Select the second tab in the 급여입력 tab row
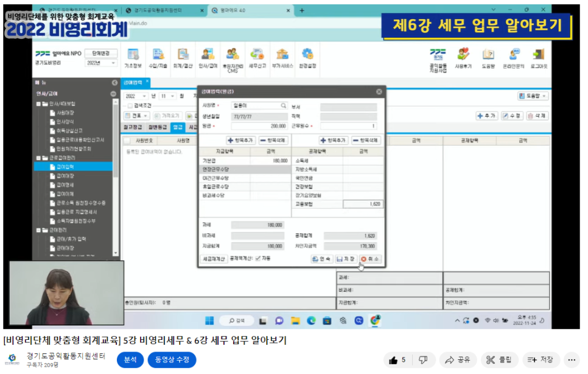Viewport: 588px width, 374px height. pos(158,127)
